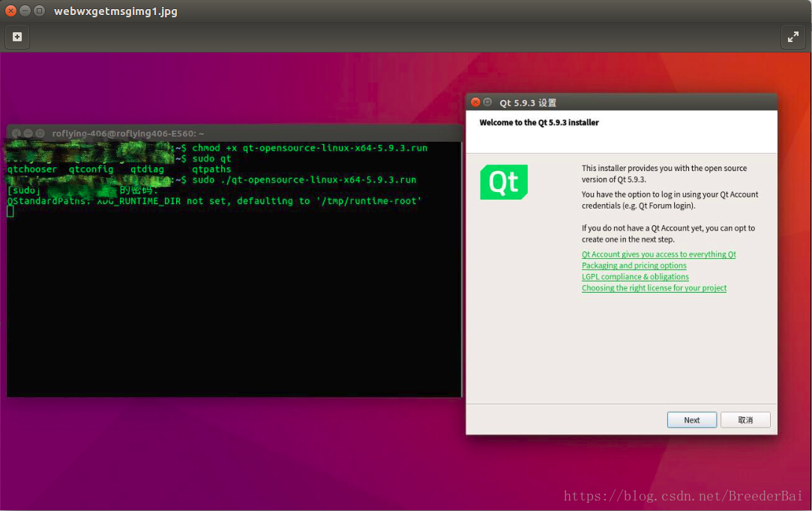Click the 'If you do not have a Qt Account yet' paragraph
This screenshot has height=511, width=812.
pos(668,233)
